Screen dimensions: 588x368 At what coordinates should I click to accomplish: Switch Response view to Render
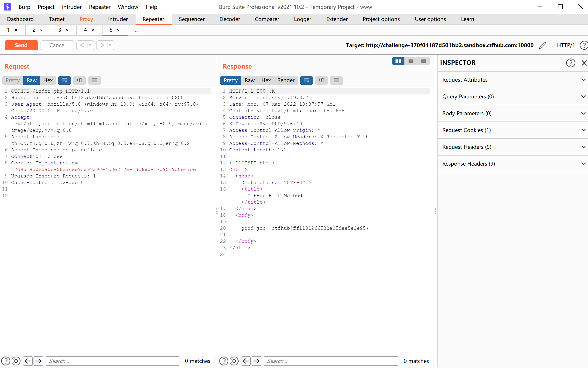pyautogui.click(x=286, y=80)
